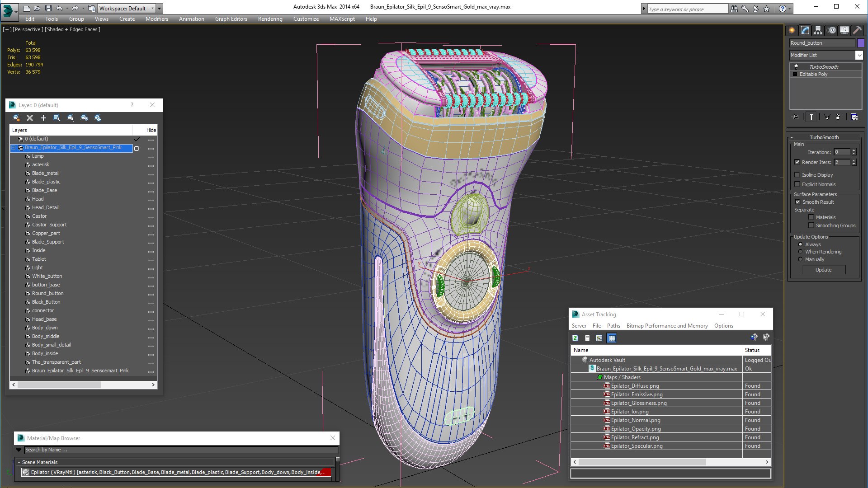Click the binoculars search icon
The height and width of the screenshot is (488, 868).
point(734,9)
